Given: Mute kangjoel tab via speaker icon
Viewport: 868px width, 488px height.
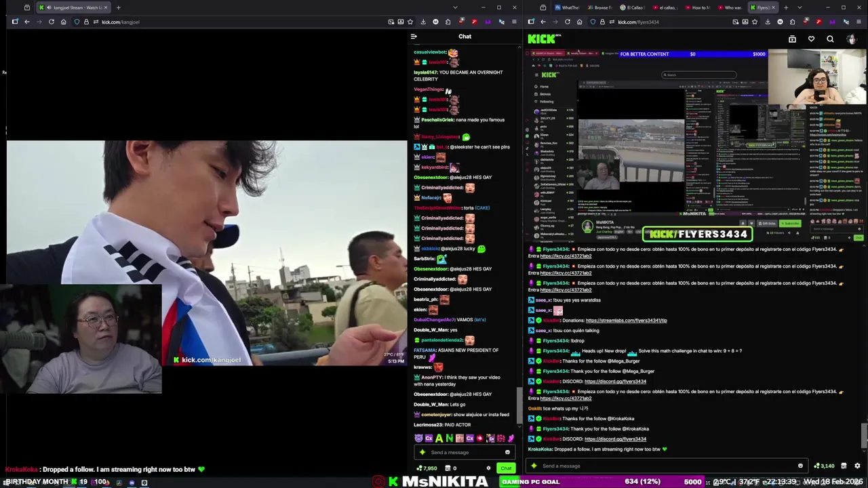Looking at the screenshot, I should (49, 7).
